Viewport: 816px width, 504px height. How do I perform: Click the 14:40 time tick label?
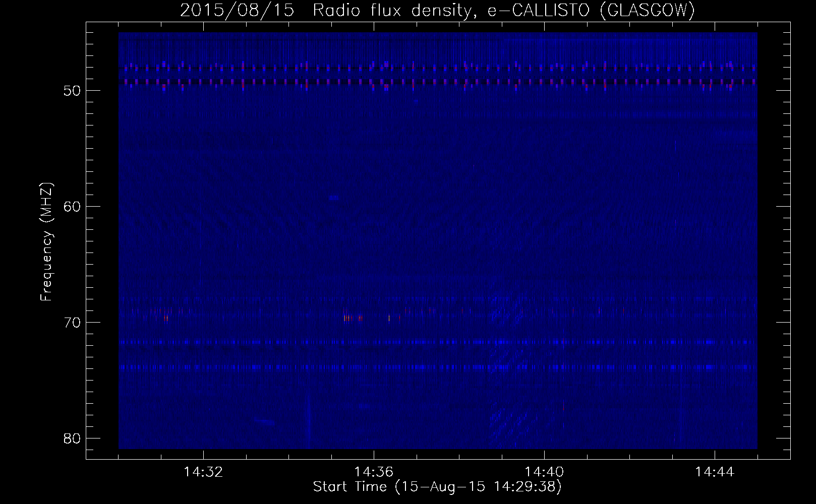[x=544, y=472]
